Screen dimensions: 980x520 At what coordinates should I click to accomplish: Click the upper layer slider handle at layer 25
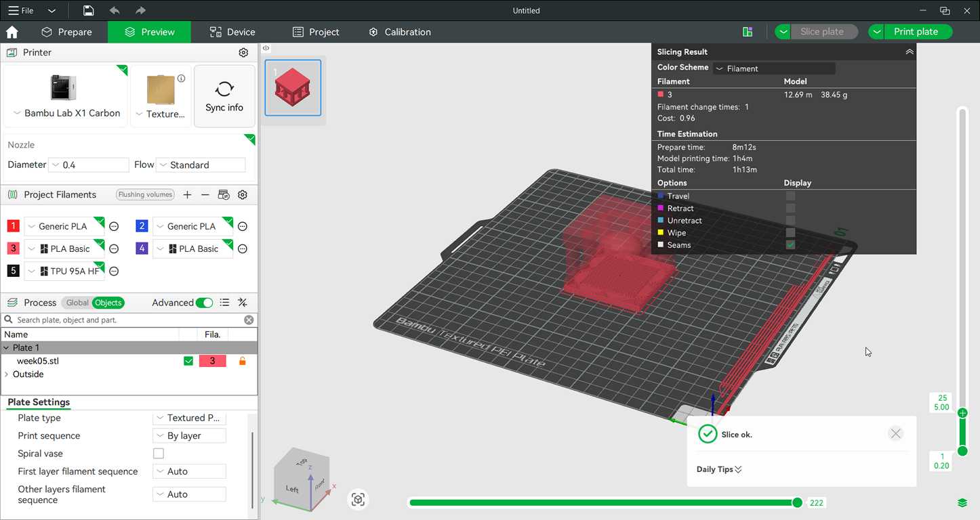click(x=962, y=412)
